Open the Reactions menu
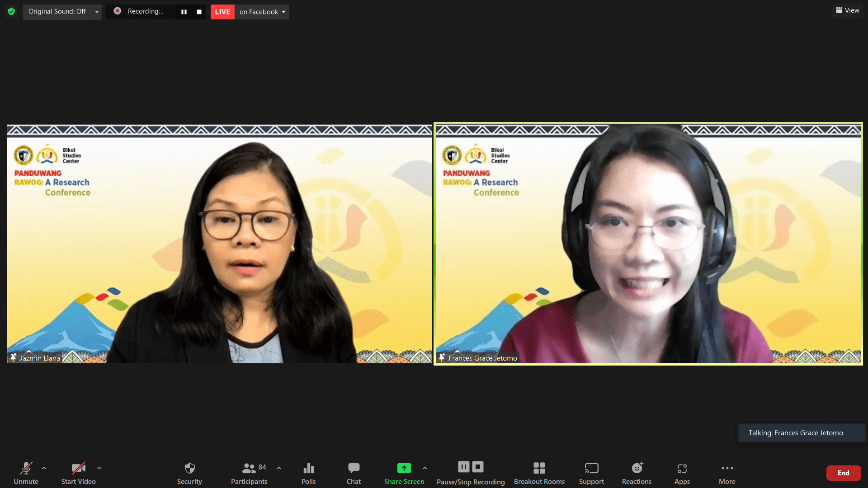This screenshot has height=488, width=868. 637,473
